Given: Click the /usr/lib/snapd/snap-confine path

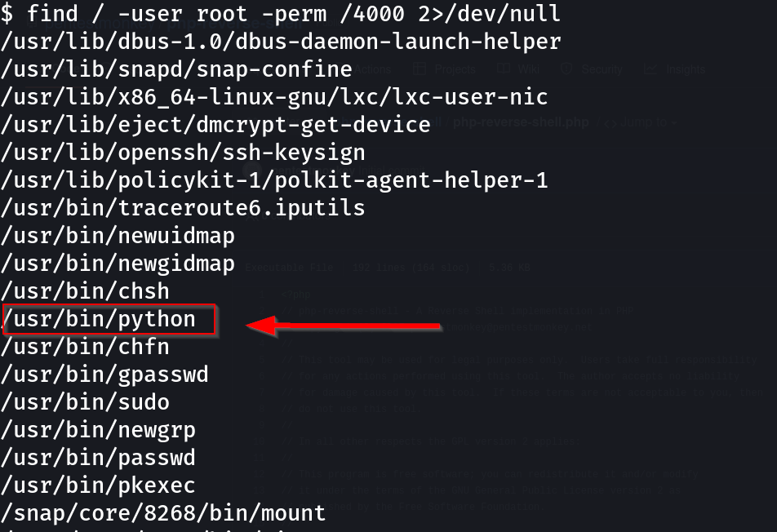Looking at the screenshot, I should (176, 69).
